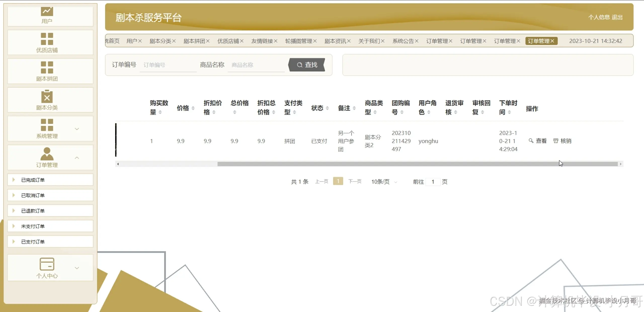Click the magnifier 查看 icon in the order row
Screen dimensions: 644x312
[x=531, y=141]
